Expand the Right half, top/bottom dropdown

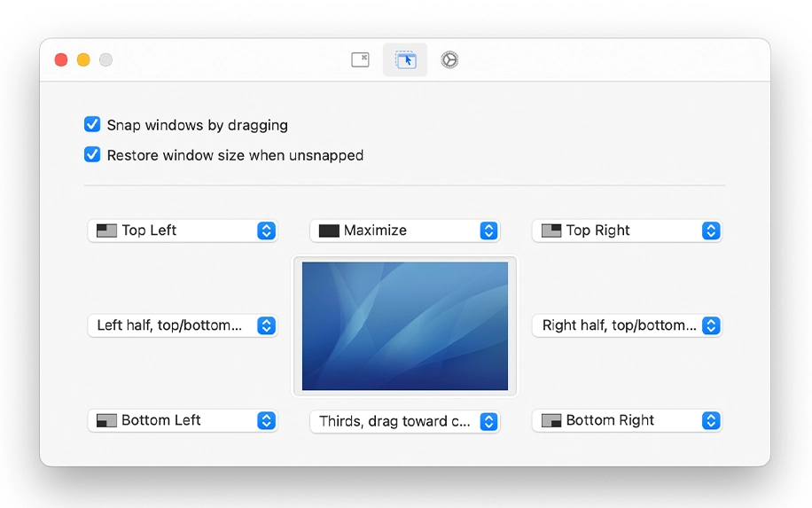point(627,325)
